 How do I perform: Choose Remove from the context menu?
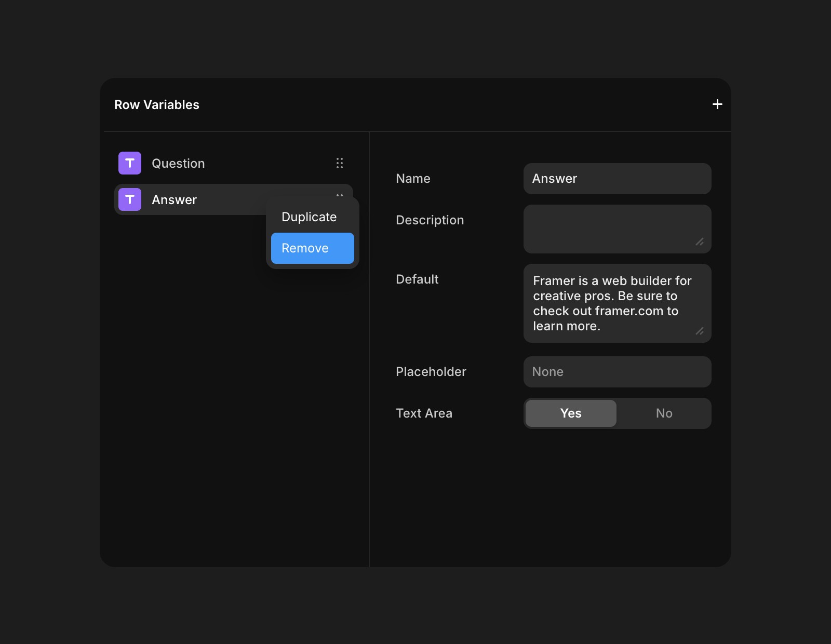tap(313, 248)
